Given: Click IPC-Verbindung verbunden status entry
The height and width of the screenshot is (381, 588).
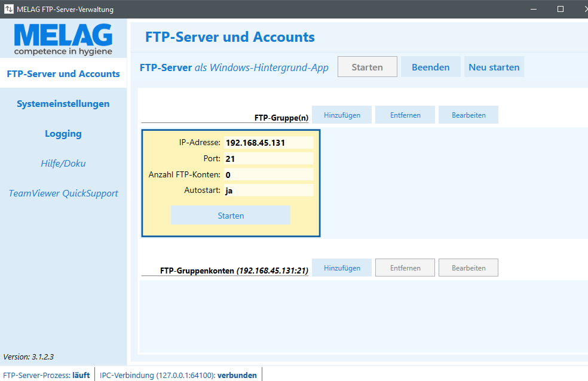Looking at the screenshot, I should (178, 375).
